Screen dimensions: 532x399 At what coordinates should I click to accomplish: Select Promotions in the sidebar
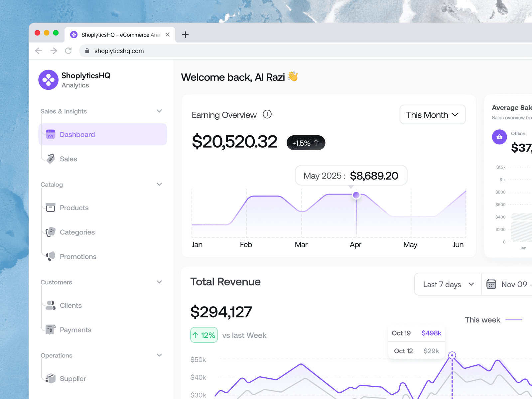(x=78, y=256)
